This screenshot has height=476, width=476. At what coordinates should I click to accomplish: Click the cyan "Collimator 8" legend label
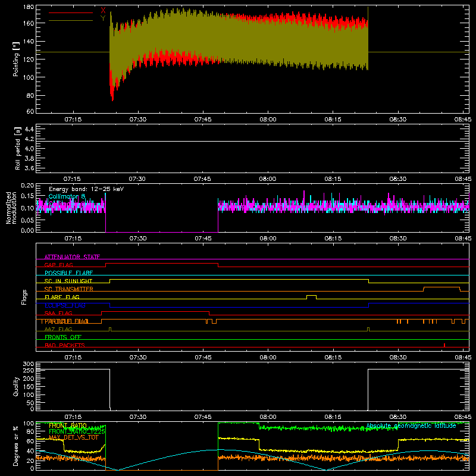67,196
